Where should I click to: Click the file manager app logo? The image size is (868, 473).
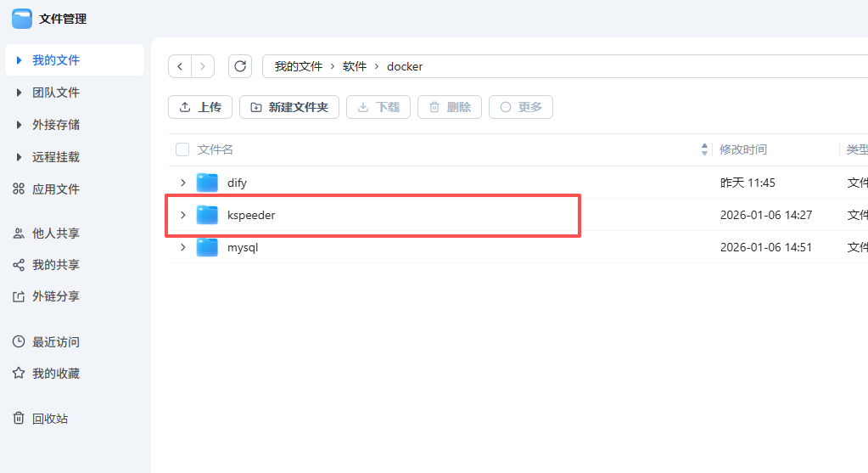[x=22, y=19]
